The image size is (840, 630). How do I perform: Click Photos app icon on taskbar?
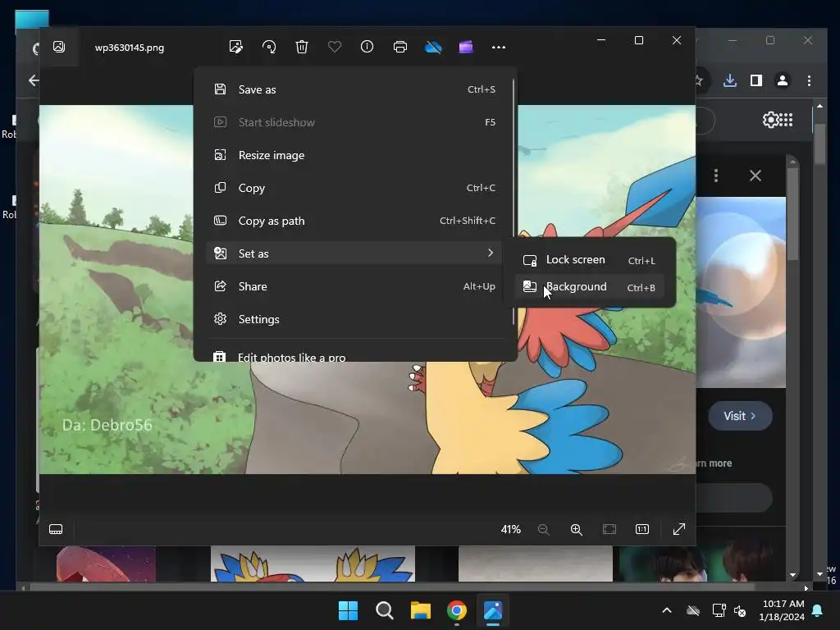pyautogui.click(x=493, y=610)
